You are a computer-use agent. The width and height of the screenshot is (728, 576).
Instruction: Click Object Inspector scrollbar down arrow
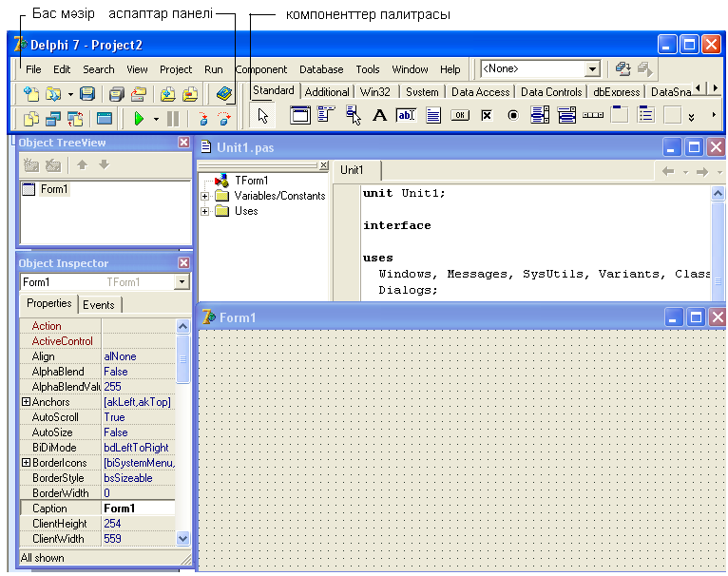(x=182, y=538)
